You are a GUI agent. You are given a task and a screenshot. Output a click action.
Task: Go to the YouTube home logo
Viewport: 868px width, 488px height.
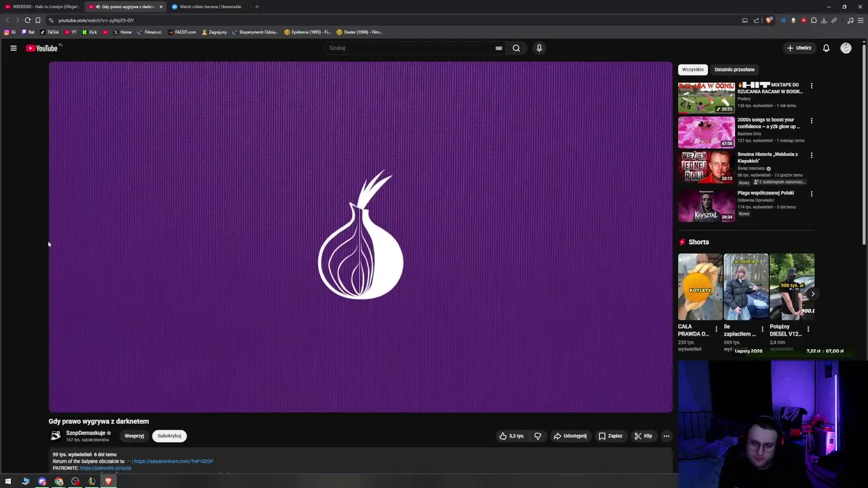42,48
